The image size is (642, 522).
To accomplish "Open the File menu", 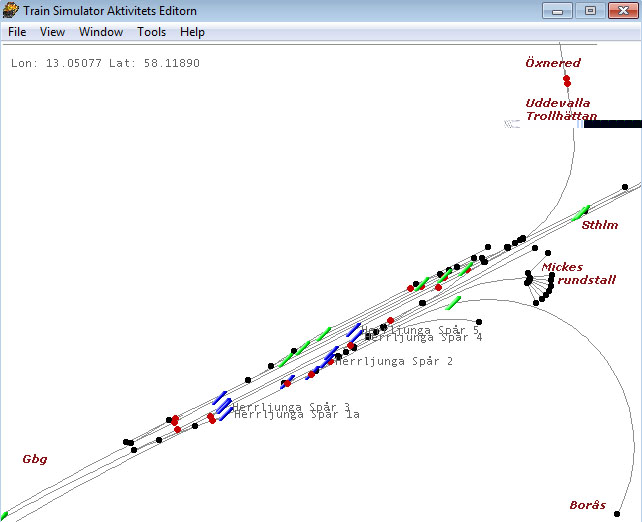I will tap(17, 32).
